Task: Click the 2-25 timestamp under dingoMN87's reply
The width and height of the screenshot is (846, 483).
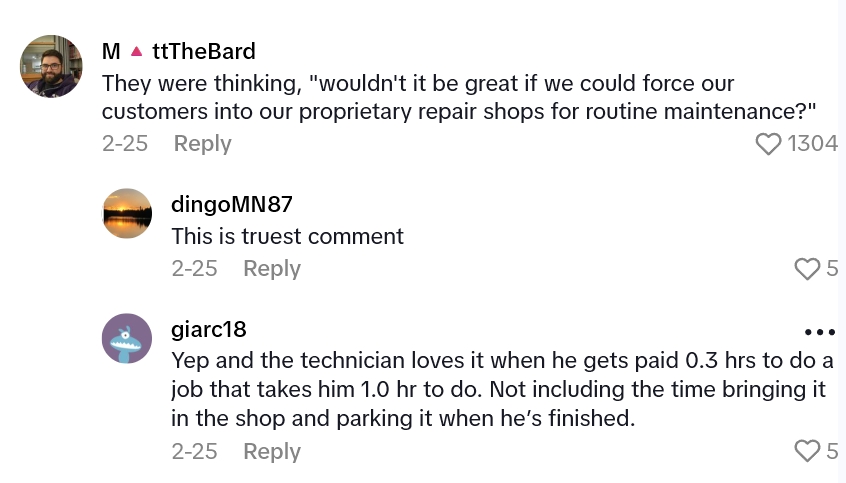Action: [x=194, y=269]
